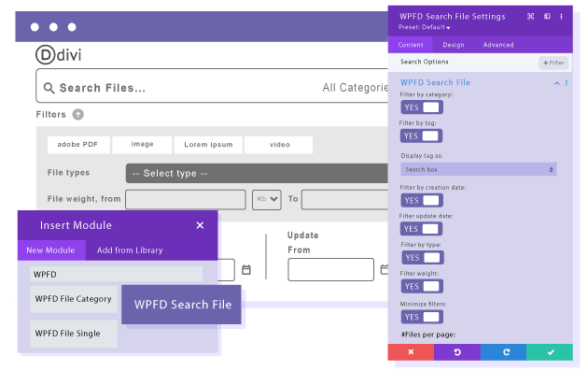
Task: Open the Select type dropdown
Action: (257, 173)
